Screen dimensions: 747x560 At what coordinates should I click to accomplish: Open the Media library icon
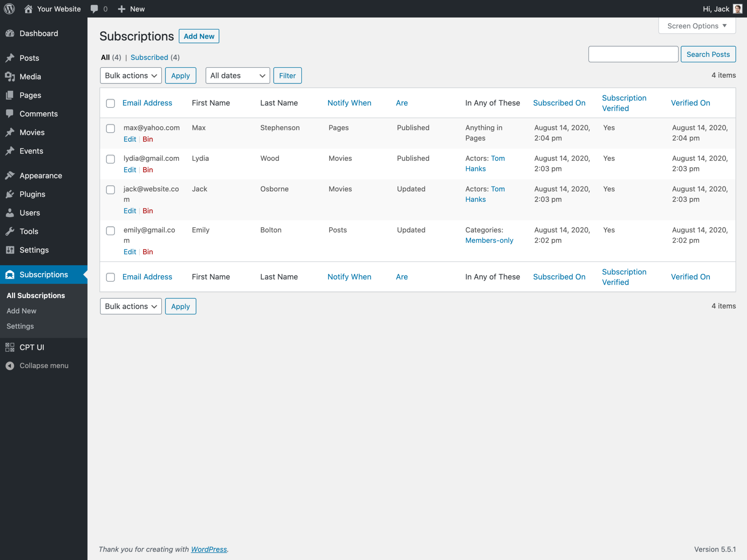click(x=11, y=77)
